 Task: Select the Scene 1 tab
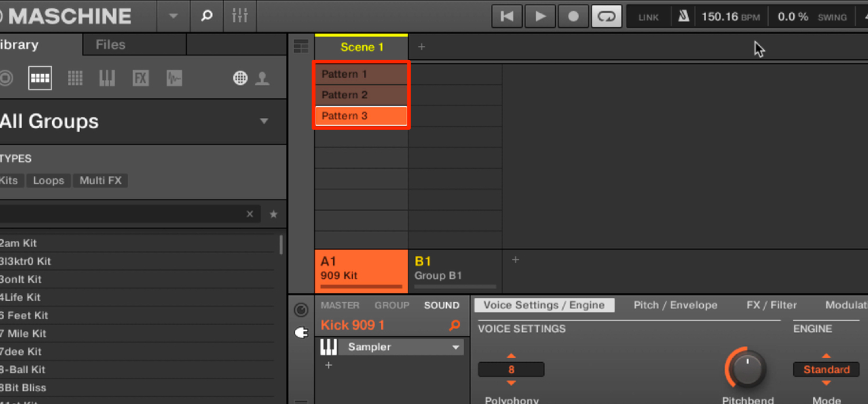[361, 47]
